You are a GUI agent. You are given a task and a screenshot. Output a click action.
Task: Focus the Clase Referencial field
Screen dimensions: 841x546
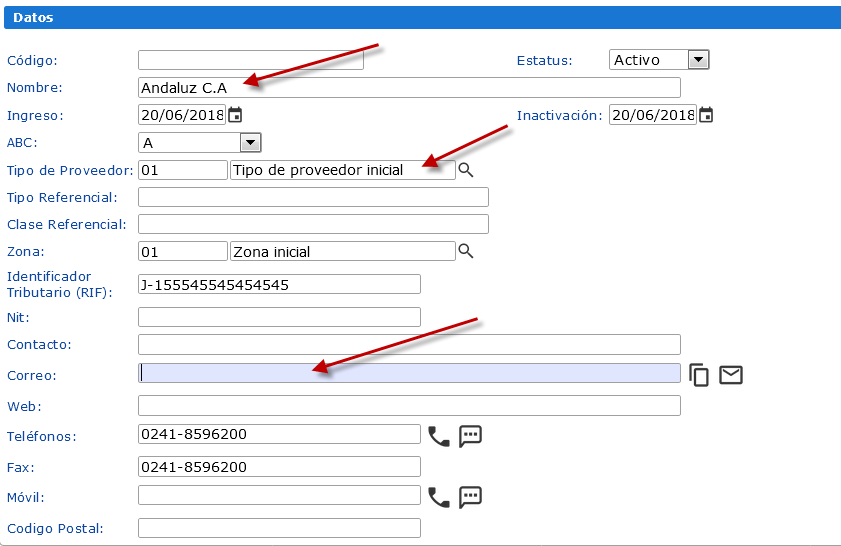click(x=313, y=224)
